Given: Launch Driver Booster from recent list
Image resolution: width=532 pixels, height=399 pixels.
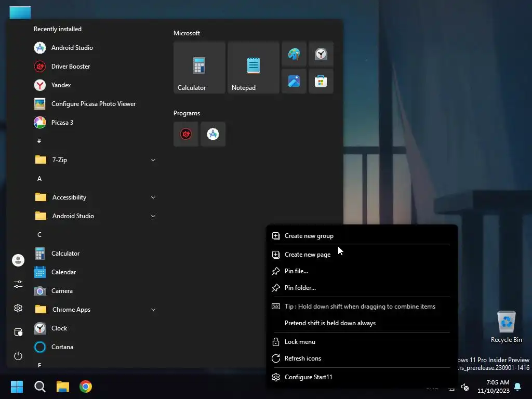Looking at the screenshot, I should pos(62,66).
